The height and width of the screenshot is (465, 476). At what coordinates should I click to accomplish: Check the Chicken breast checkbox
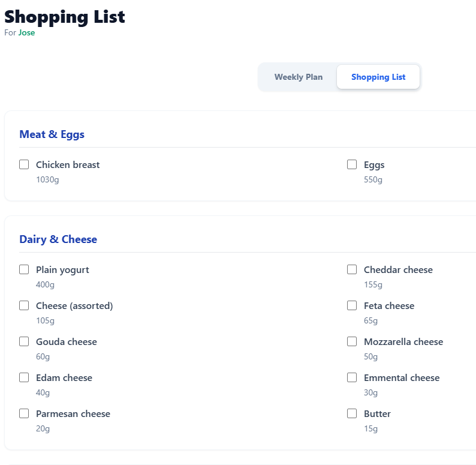click(24, 165)
